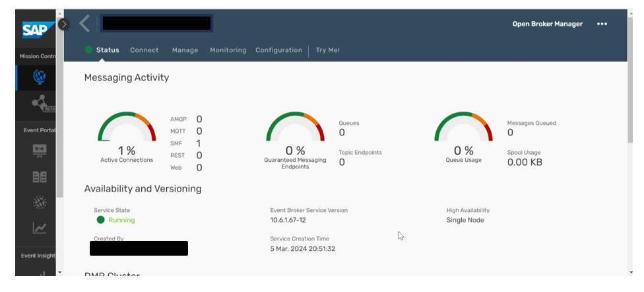Open the Catalog book icon in sidebar
The image size is (644, 292).
pyautogui.click(x=40, y=177)
